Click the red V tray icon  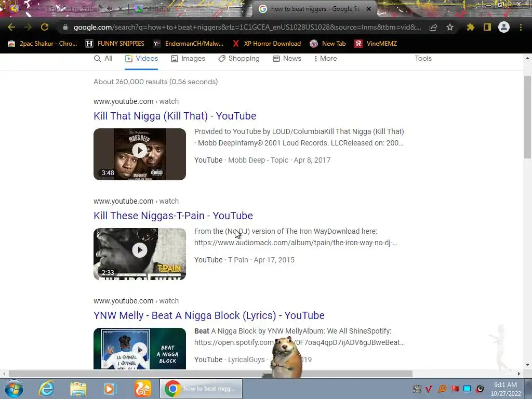coord(429,389)
